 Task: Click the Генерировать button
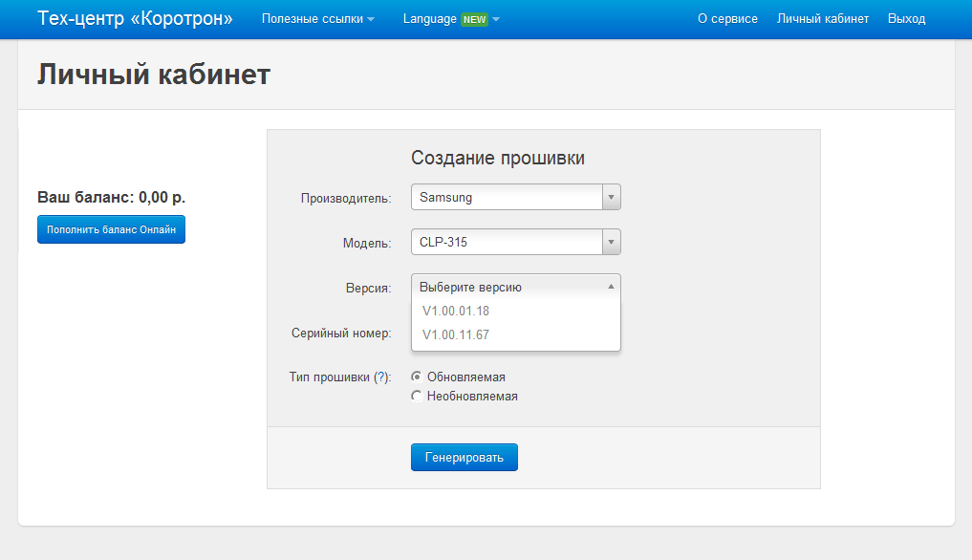[464, 457]
